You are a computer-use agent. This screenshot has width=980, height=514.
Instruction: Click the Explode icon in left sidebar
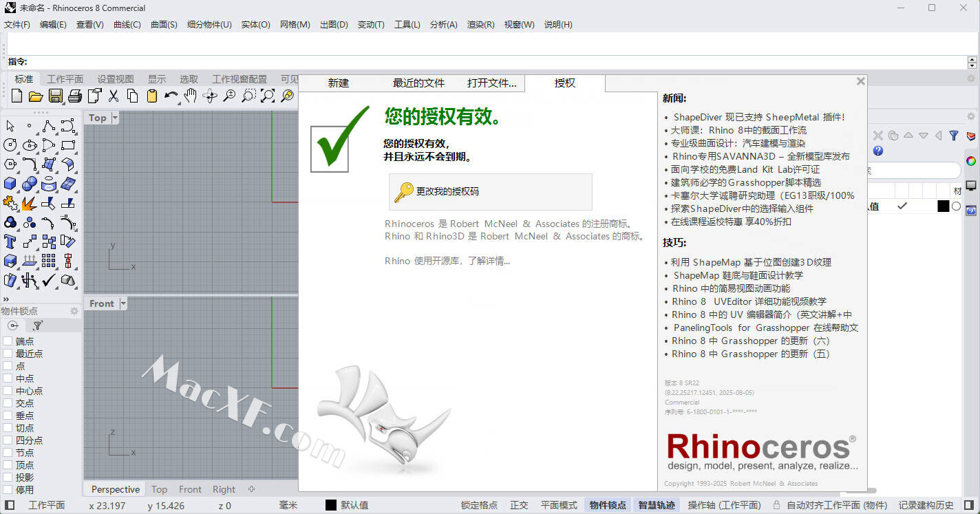click(x=30, y=203)
